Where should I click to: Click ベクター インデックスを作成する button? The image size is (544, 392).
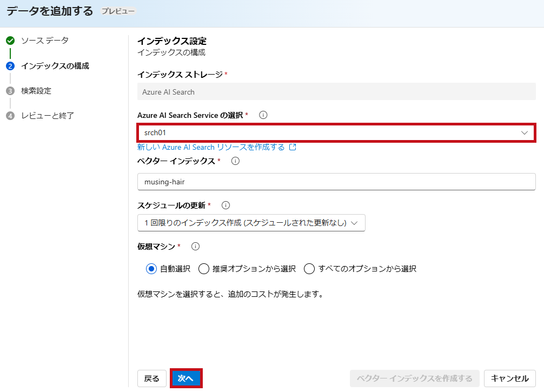pyautogui.click(x=415, y=378)
